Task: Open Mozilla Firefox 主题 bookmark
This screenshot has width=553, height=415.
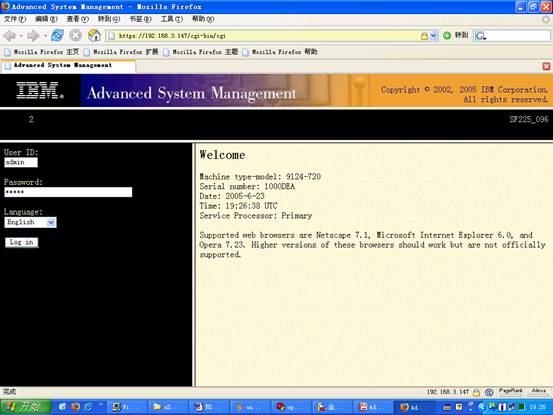Action: 200,52
